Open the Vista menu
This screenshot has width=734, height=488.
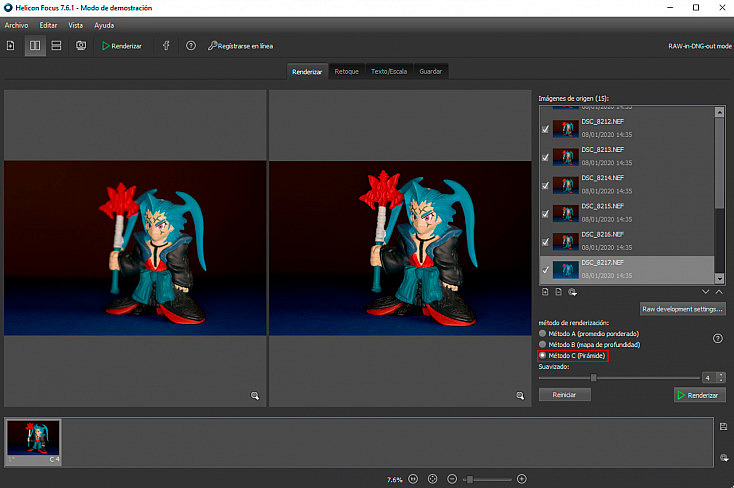click(75, 25)
